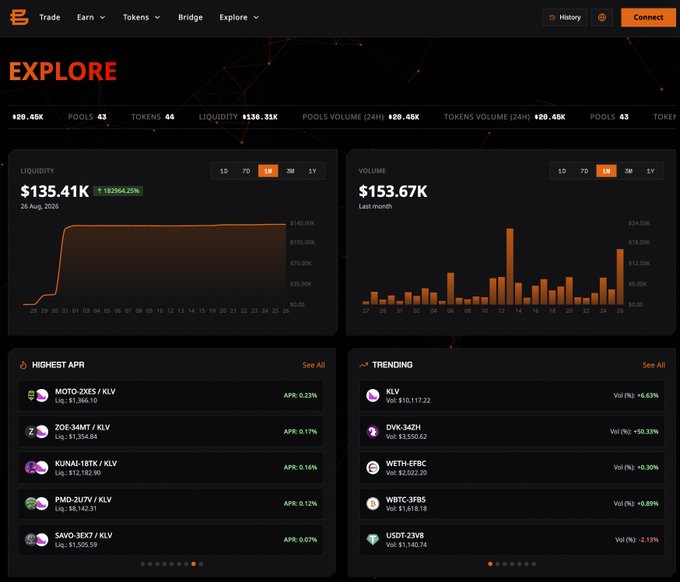Click the Connect wallet button
Viewport: 680px width, 582px height.
pyautogui.click(x=648, y=17)
